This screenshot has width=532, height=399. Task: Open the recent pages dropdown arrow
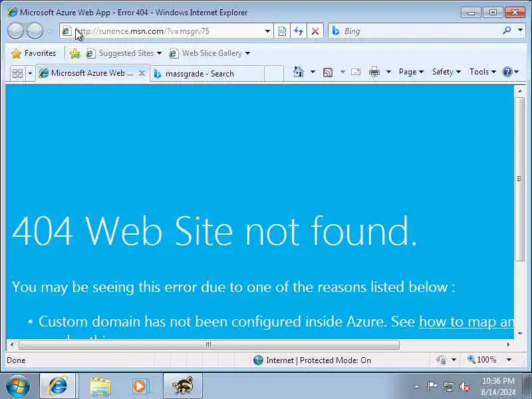[x=49, y=31]
